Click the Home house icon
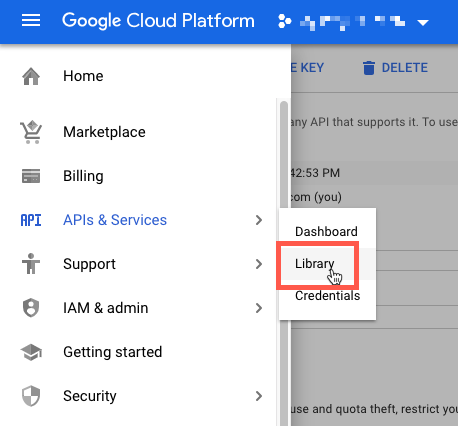Screen dimensions: 458x426 coord(31,76)
